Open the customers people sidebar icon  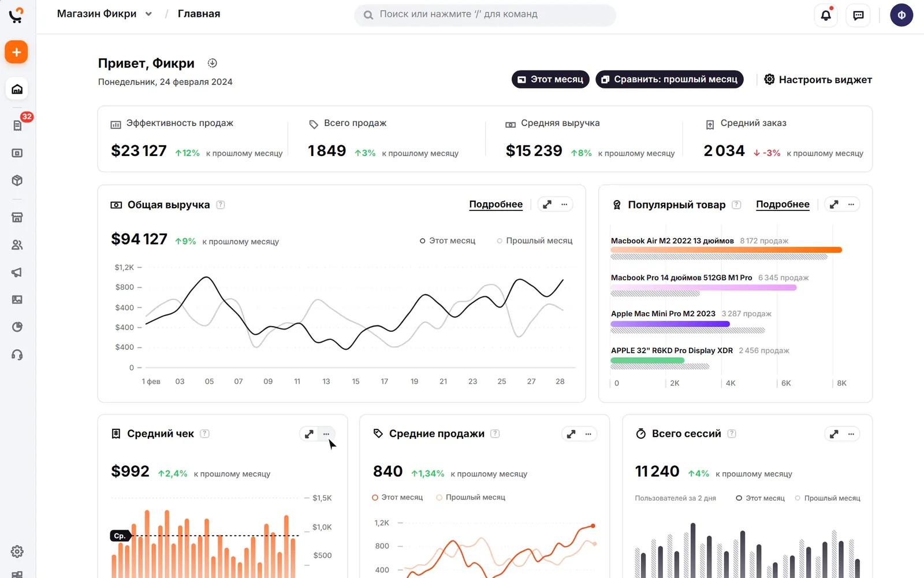(17, 245)
